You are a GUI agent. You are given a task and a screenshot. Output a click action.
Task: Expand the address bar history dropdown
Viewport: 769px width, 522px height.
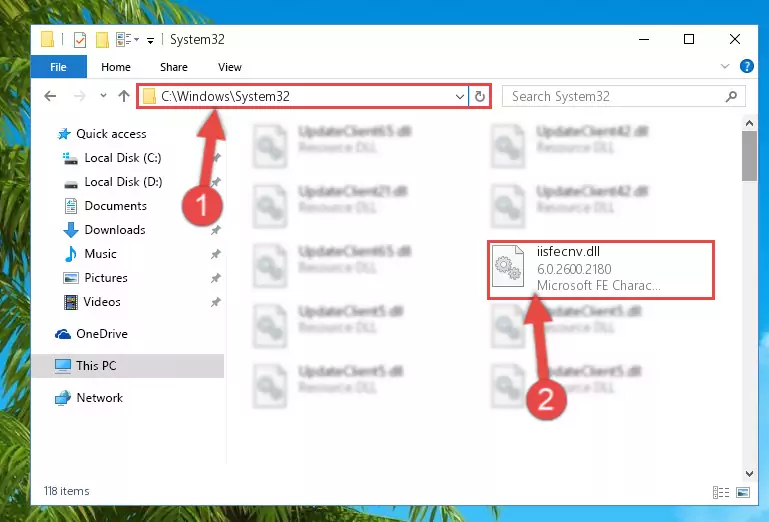pos(460,97)
